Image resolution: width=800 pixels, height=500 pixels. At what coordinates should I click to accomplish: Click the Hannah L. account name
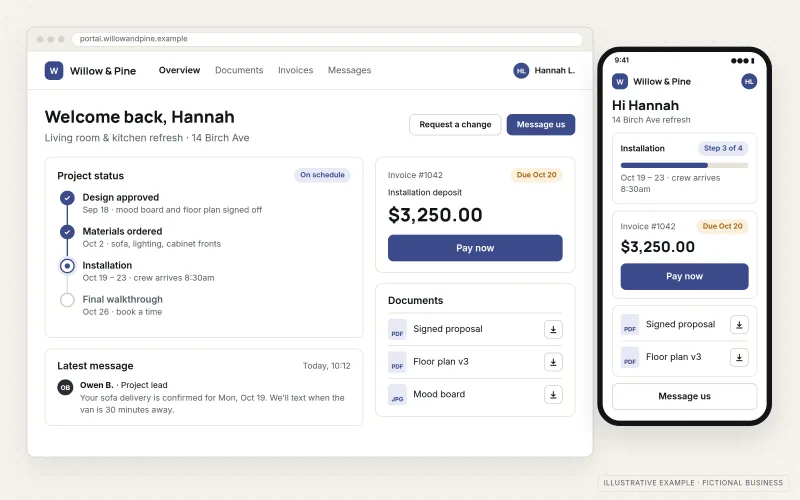point(555,71)
